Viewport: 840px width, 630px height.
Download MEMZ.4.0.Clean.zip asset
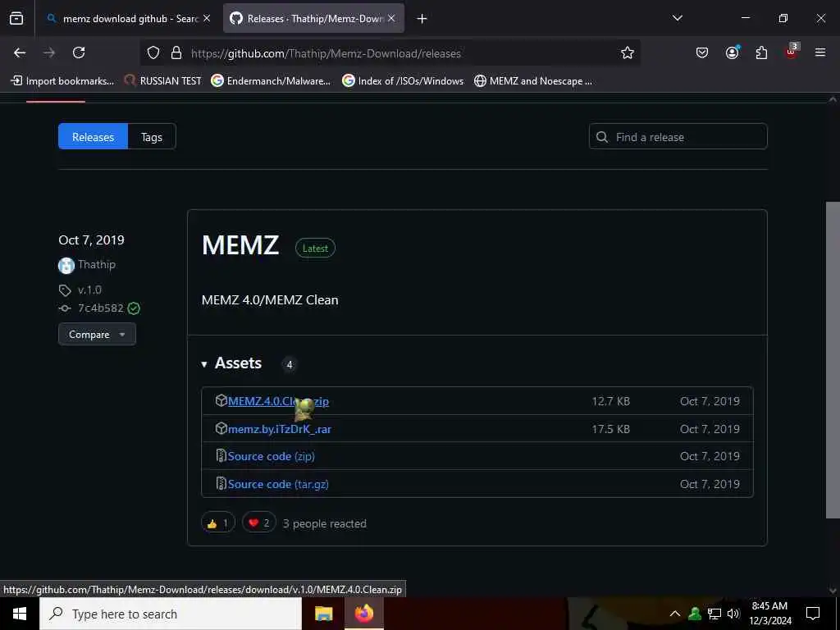pos(278,401)
